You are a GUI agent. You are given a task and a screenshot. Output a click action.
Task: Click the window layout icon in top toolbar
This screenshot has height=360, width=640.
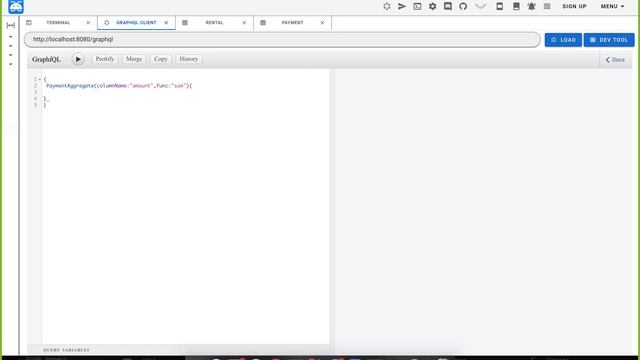click(499, 6)
